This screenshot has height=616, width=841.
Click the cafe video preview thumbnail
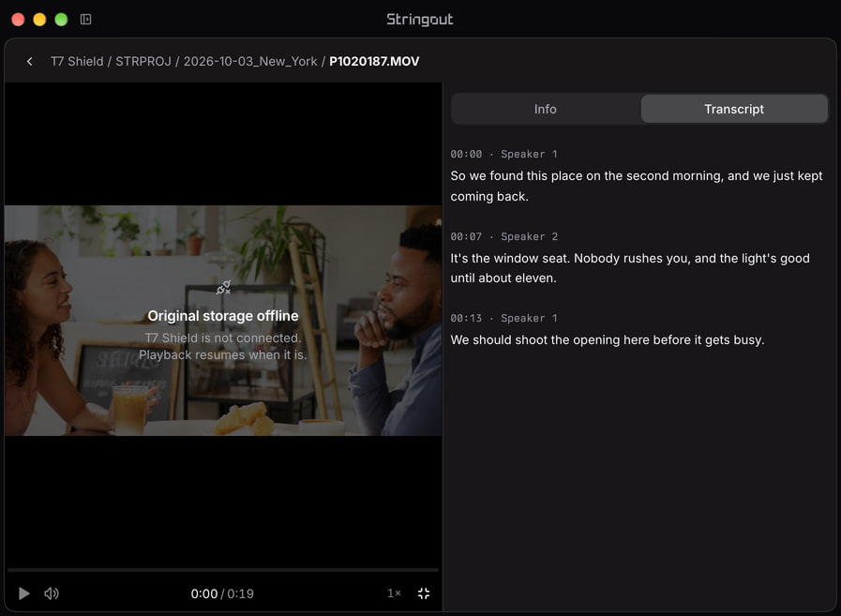point(223,321)
